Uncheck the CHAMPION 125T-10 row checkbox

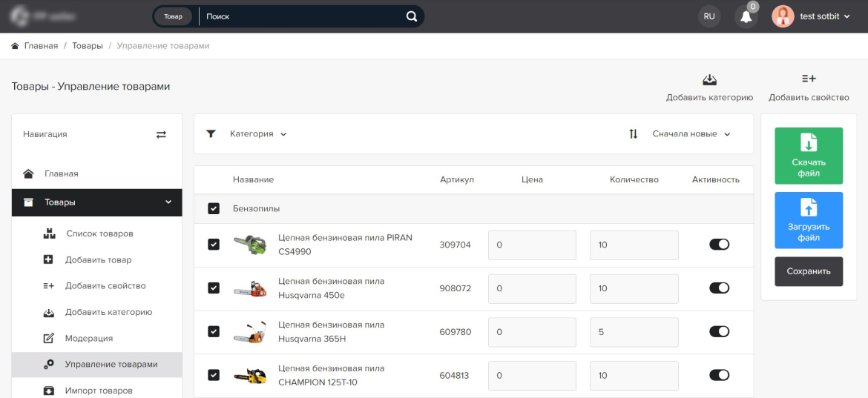click(x=214, y=375)
